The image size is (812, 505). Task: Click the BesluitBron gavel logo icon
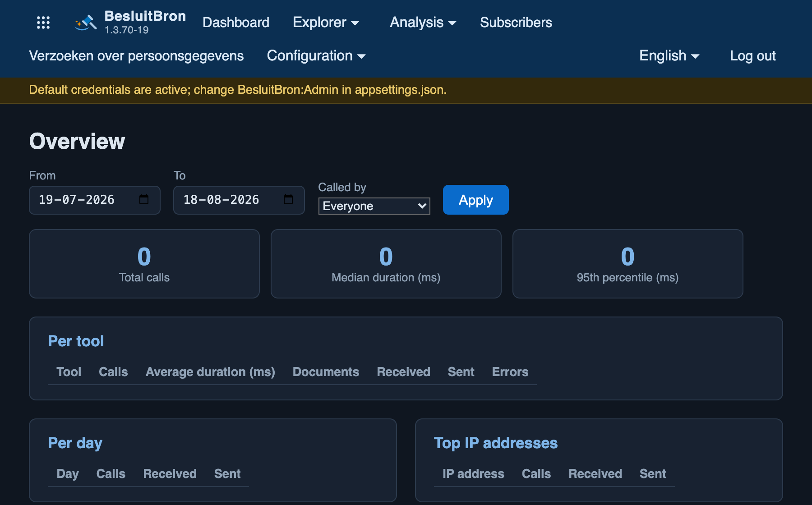point(86,23)
